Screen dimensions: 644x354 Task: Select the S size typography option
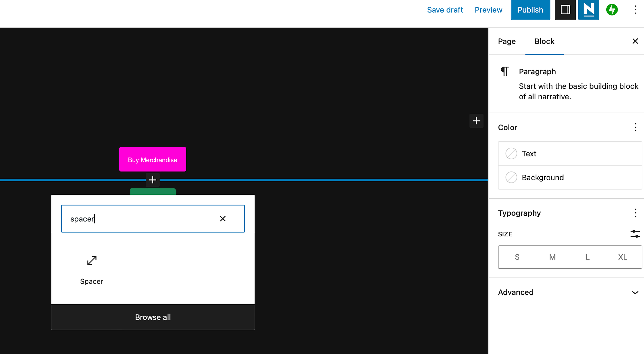[517, 257]
